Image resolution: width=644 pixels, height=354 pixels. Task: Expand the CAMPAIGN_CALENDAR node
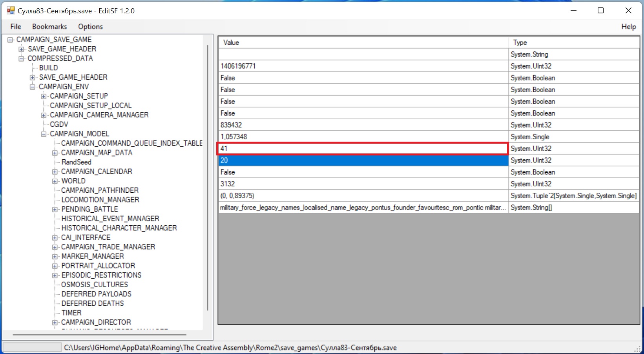tap(55, 172)
